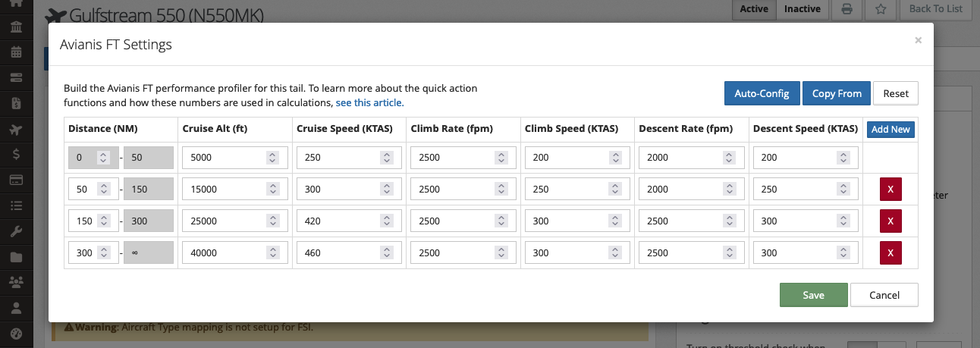Open the folder icon in the sidebar
The width and height of the screenshot is (980, 348).
pos(16,257)
